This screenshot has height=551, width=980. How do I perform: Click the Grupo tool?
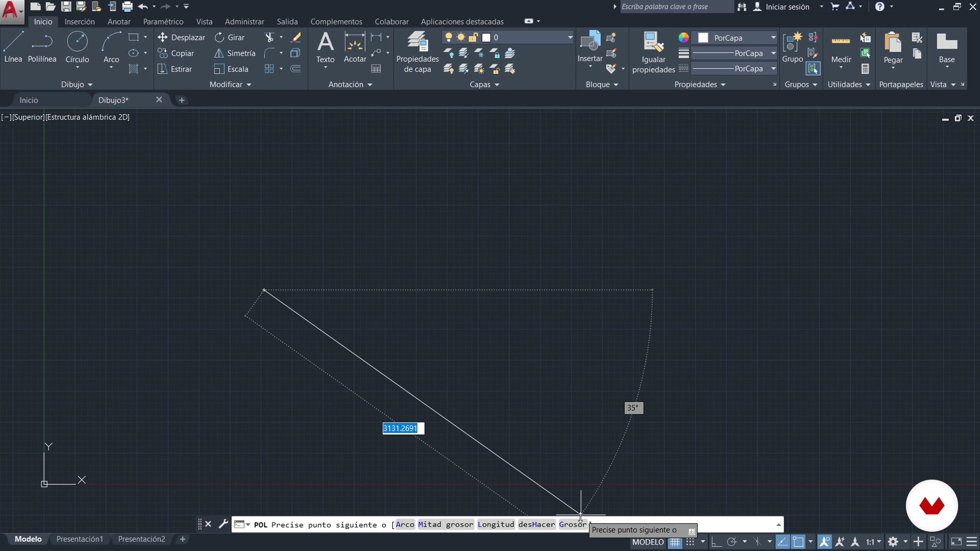coord(792,47)
